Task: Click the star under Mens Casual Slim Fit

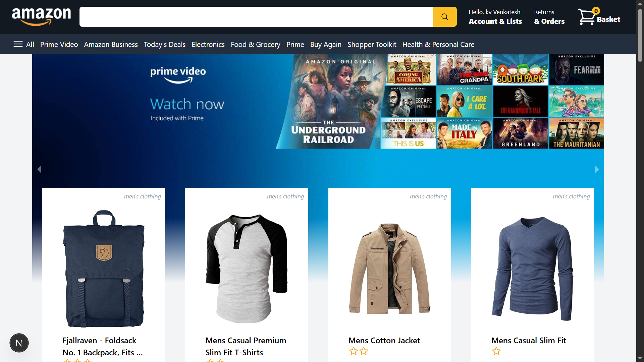Action: 496,351
